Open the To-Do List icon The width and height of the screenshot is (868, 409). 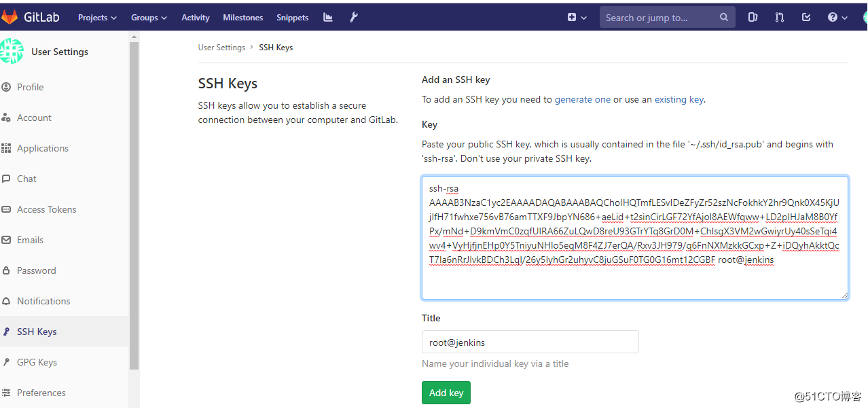tap(806, 17)
